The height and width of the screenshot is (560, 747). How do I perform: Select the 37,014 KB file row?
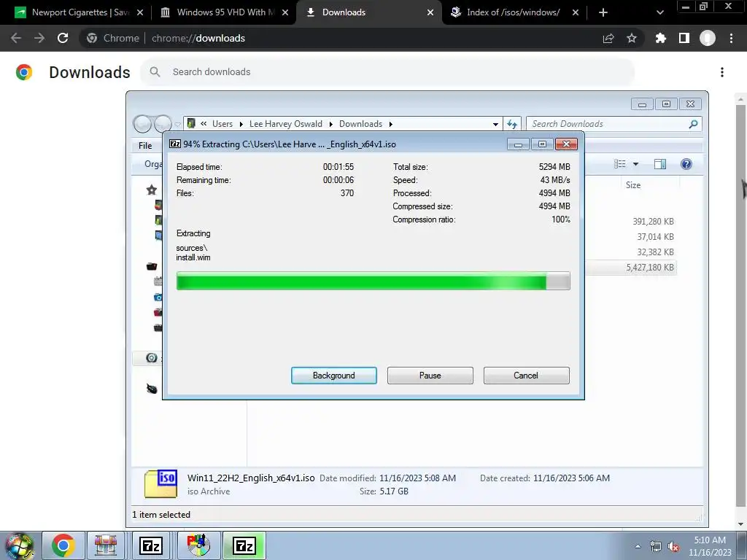point(631,237)
